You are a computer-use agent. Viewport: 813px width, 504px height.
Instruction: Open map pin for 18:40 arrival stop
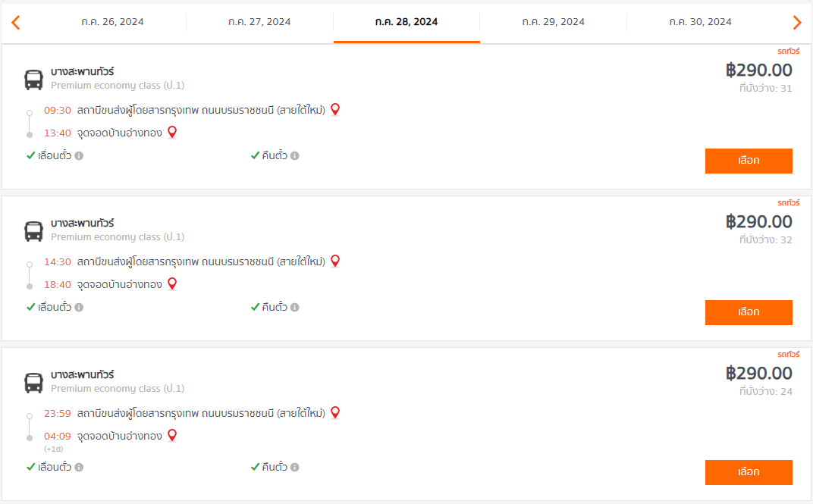pos(172,284)
